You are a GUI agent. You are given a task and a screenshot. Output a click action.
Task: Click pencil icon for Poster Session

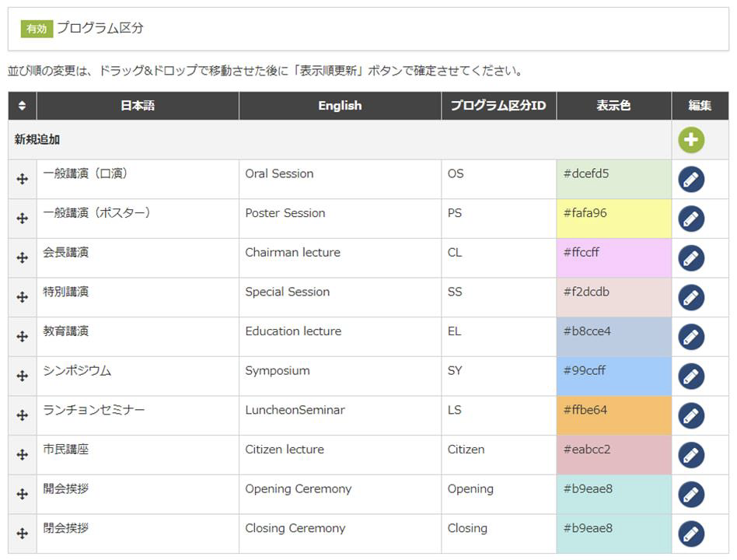[691, 219]
